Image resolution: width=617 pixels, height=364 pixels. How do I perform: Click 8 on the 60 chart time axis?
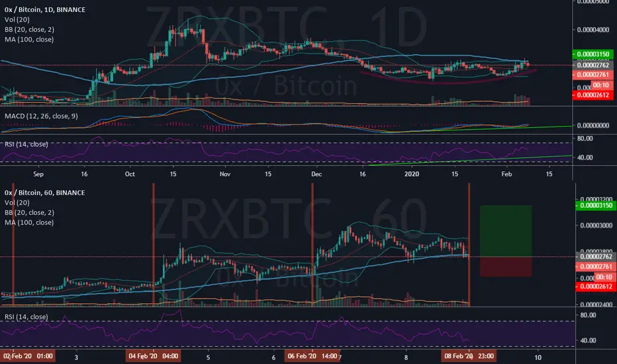406,357
